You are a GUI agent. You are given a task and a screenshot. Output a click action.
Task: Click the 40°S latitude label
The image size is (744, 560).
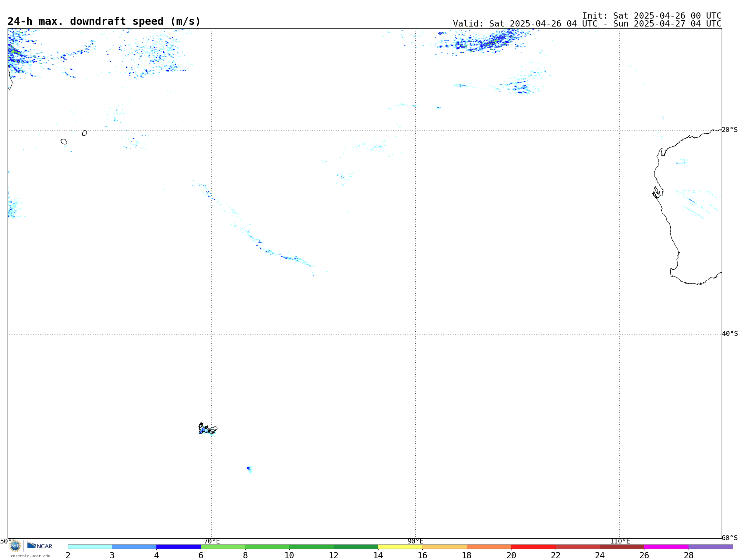tap(730, 334)
